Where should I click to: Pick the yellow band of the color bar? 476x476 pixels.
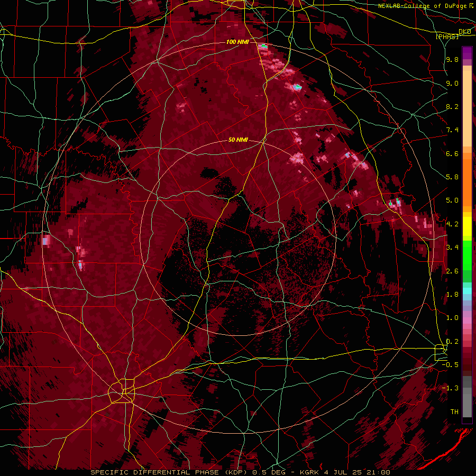[x=467, y=226]
